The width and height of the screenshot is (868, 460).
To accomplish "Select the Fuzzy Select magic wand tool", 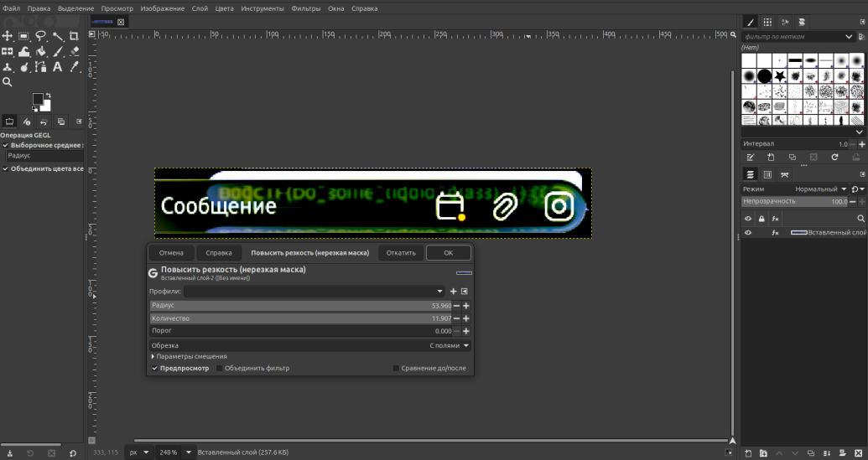I will point(58,36).
